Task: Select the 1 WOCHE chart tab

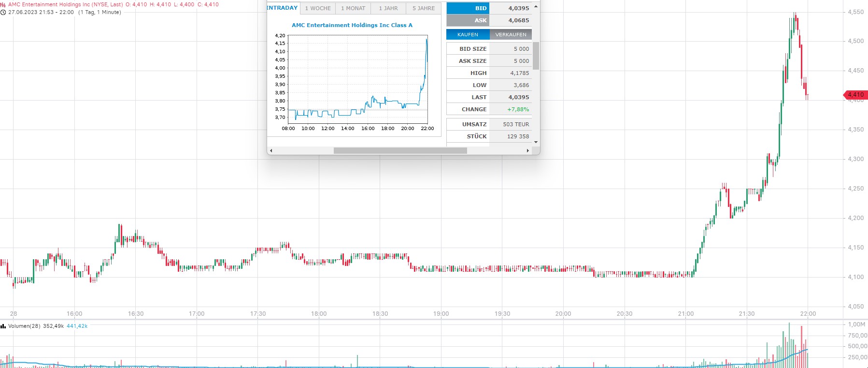Action: 318,8
